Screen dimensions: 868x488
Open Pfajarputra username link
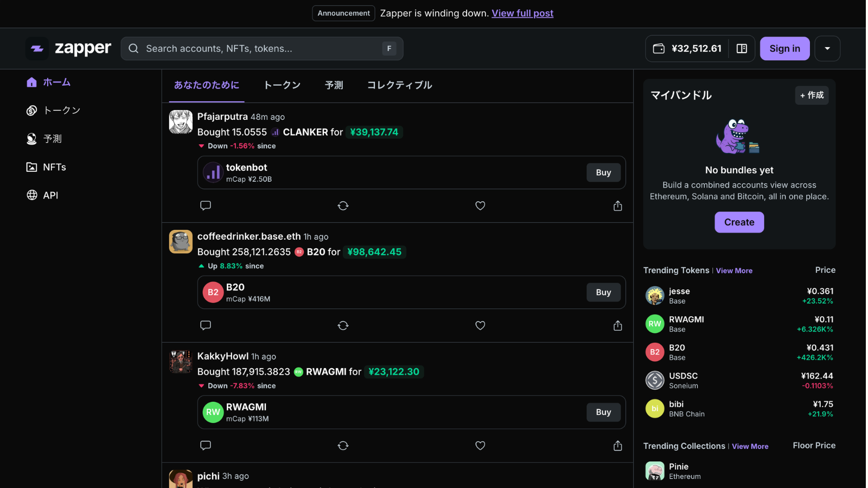222,117
